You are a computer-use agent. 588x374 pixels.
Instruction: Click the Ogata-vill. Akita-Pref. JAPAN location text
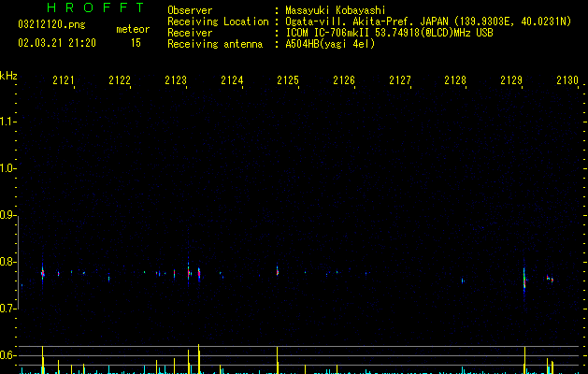click(x=428, y=22)
